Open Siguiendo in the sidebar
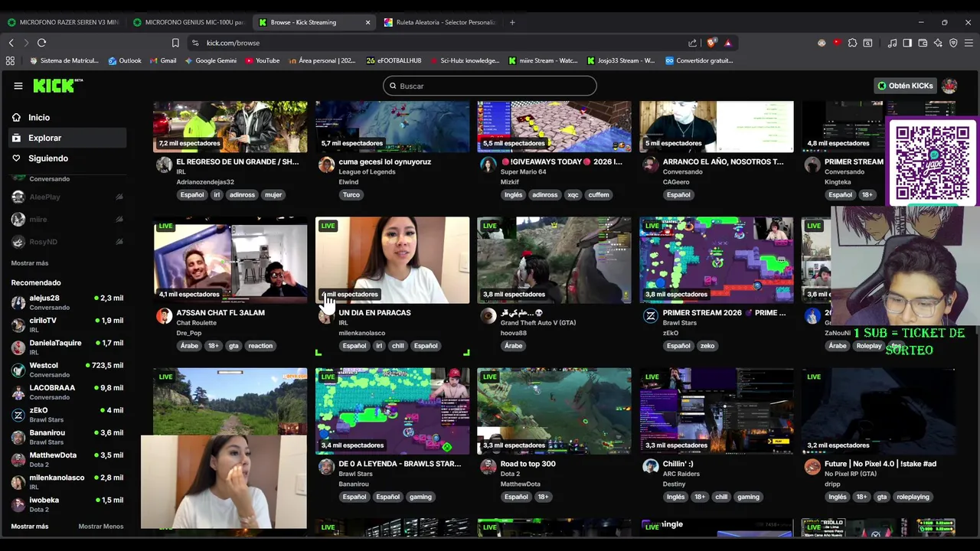The width and height of the screenshot is (980, 551). click(67, 158)
